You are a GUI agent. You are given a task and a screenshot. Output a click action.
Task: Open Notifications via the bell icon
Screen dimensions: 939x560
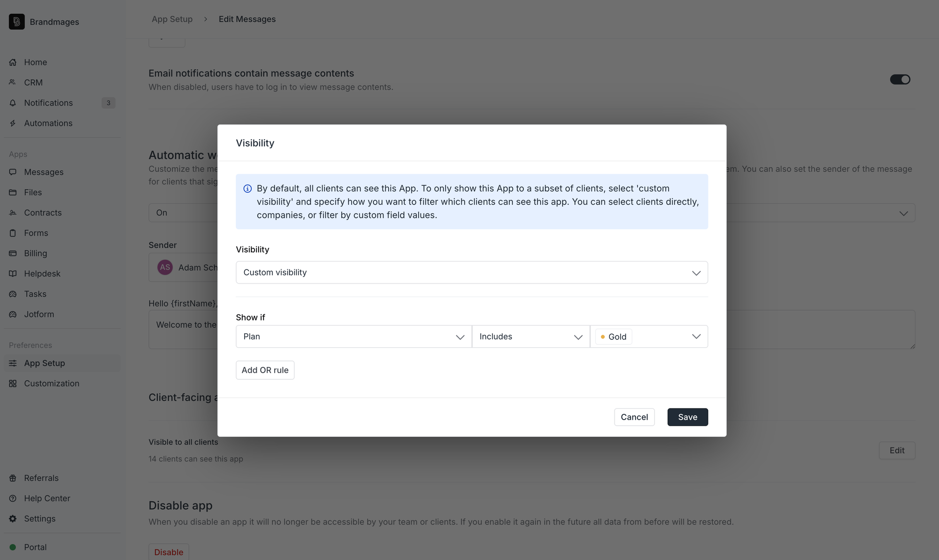[x=13, y=103]
